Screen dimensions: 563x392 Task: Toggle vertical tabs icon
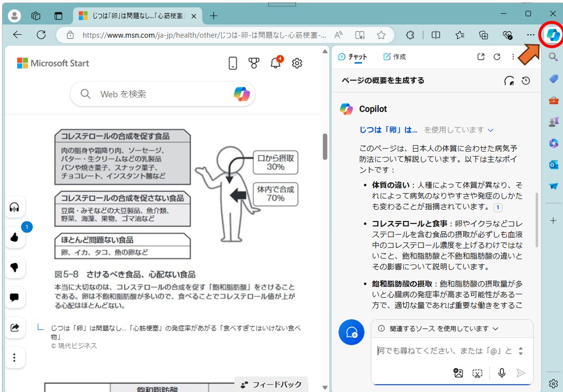coord(58,16)
